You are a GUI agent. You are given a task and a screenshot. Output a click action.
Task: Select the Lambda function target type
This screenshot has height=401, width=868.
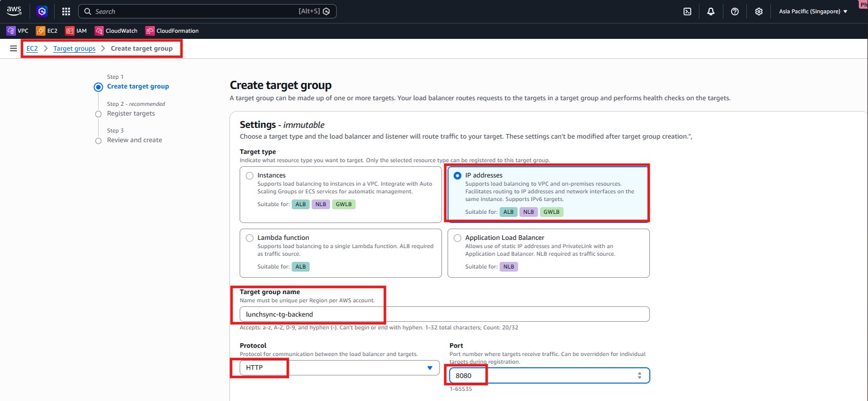pyautogui.click(x=249, y=238)
